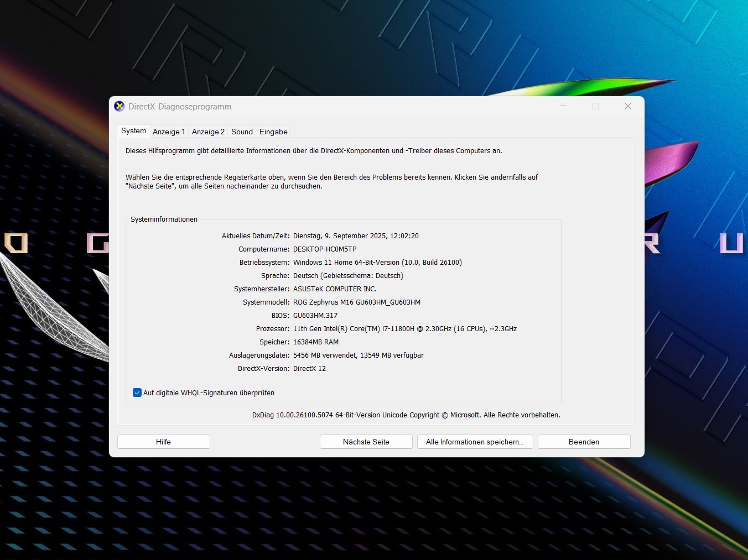Click the Auslagerungsdatei: label
This screenshot has height=560, width=748.
pos(259,355)
